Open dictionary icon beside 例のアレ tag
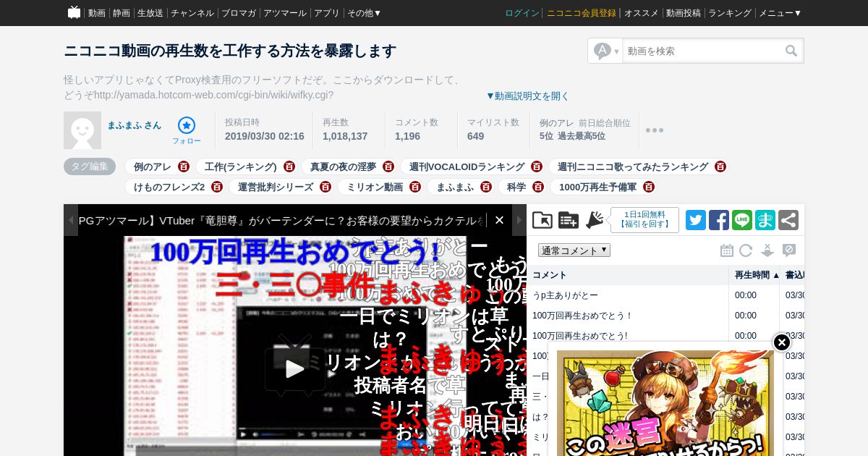The height and width of the screenshot is (456, 868). pyautogui.click(x=184, y=166)
